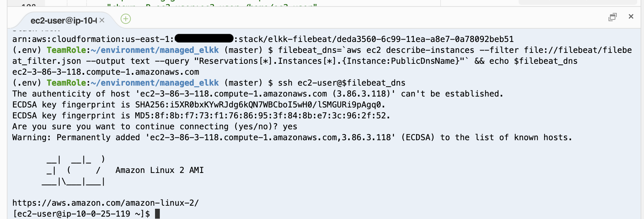Screen dimensions: 644x219
Task: Click the blacked-out account ID in the ARN
Action: coord(204,39)
